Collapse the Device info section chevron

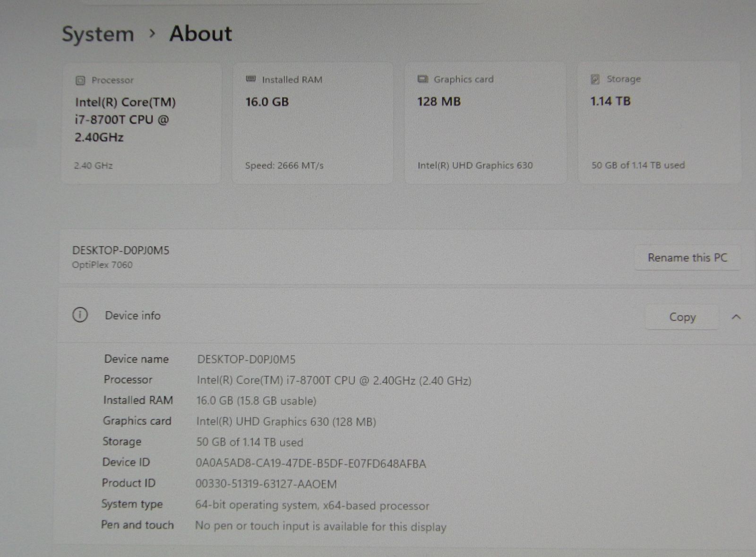coord(736,317)
